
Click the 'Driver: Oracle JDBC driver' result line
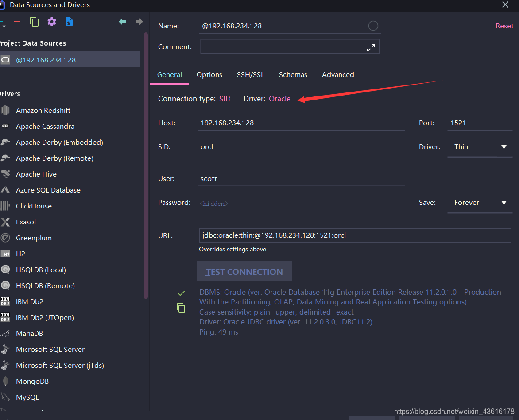[286, 322]
